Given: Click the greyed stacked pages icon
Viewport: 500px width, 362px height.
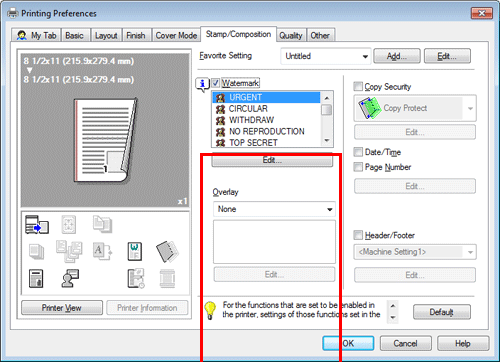Looking at the screenshot, I should point(36,252).
